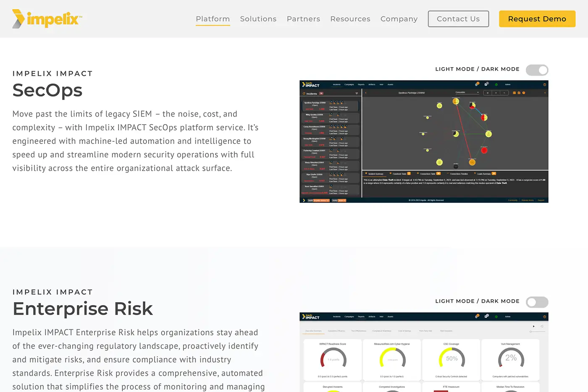Click the Contact Us button
Viewport: 588px width, 392px height.
point(458,19)
